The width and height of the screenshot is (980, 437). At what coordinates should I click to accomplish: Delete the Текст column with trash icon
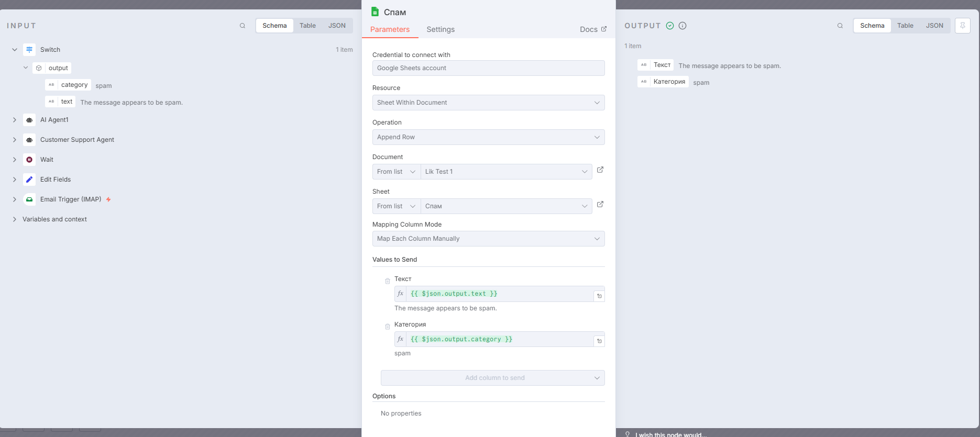[x=388, y=281]
